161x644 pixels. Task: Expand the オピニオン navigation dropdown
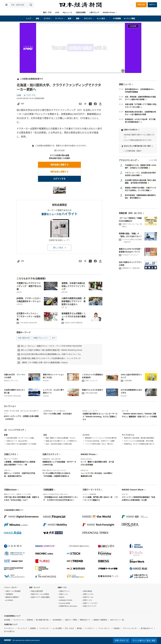(89, 19)
